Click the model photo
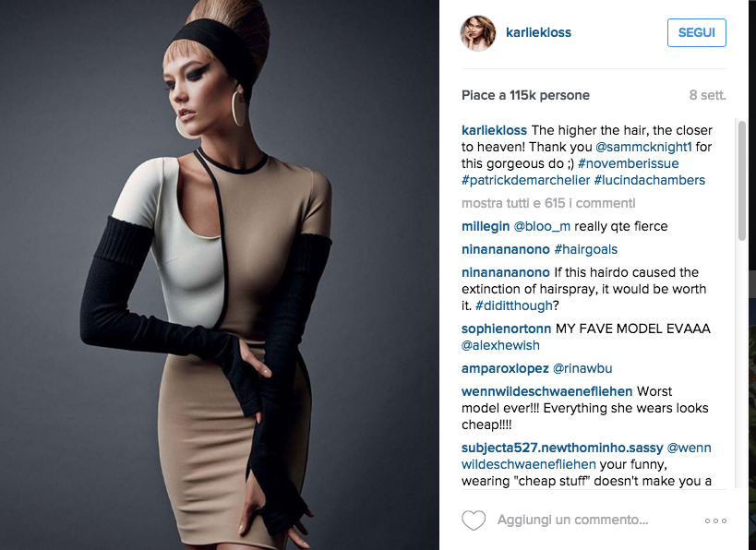The image size is (756, 550). [220, 275]
